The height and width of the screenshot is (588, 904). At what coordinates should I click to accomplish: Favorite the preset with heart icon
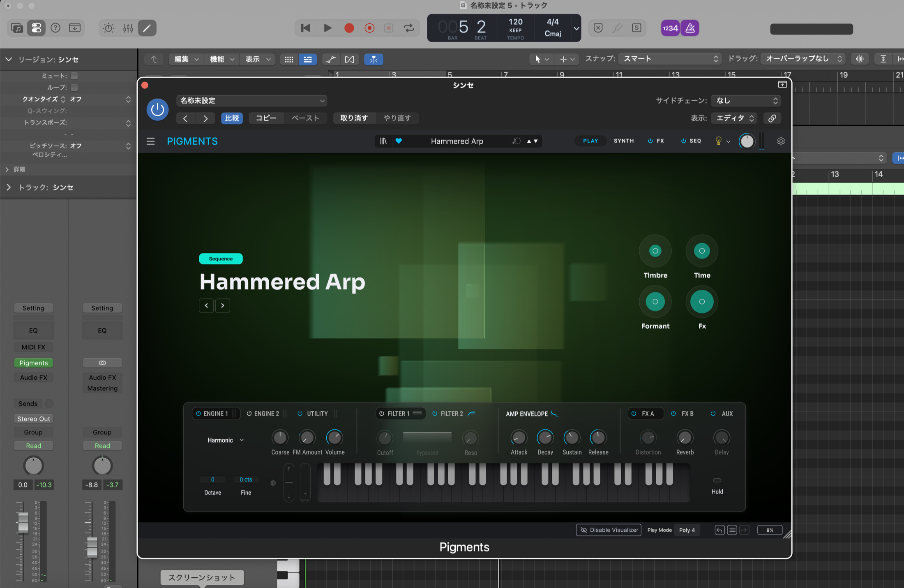pyautogui.click(x=399, y=141)
